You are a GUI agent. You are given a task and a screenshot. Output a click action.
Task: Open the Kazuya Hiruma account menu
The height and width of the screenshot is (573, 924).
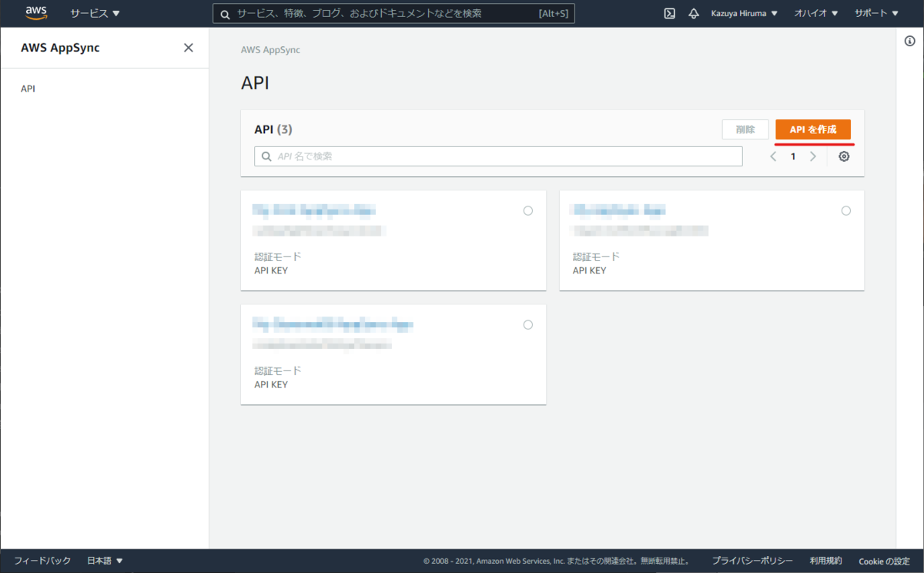point(744,13)
